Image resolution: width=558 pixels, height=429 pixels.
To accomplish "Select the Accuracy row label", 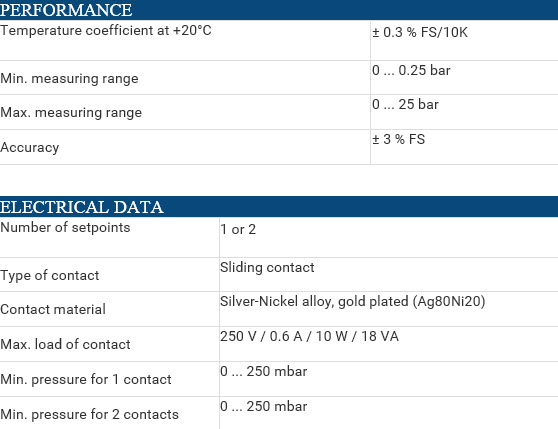I will (30, 148).
